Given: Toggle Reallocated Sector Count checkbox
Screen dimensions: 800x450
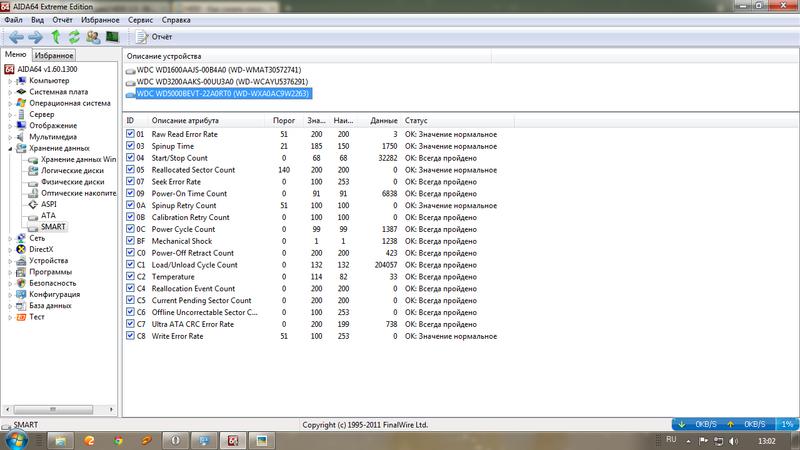Looking at the screenshot, I should click(x=130, y=169).
